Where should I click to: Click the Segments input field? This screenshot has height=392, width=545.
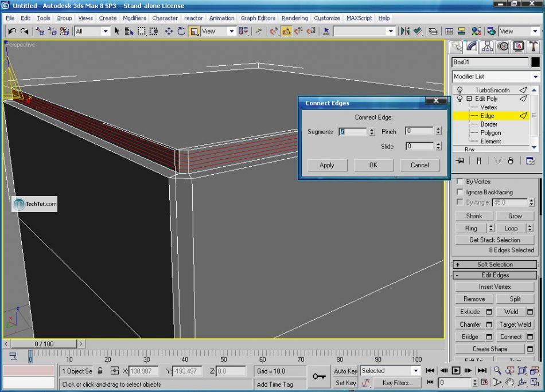click(x=353, y=132)
